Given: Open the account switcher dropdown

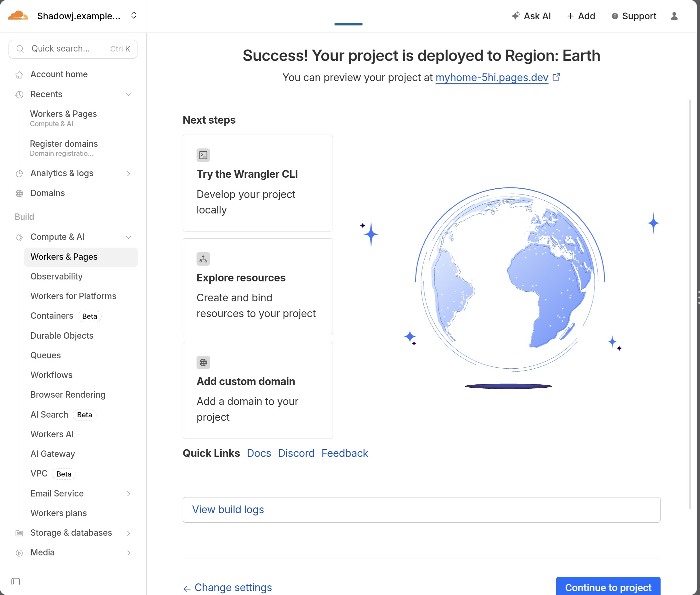Looking at the screenshot, I should click(x=134, y=15).
